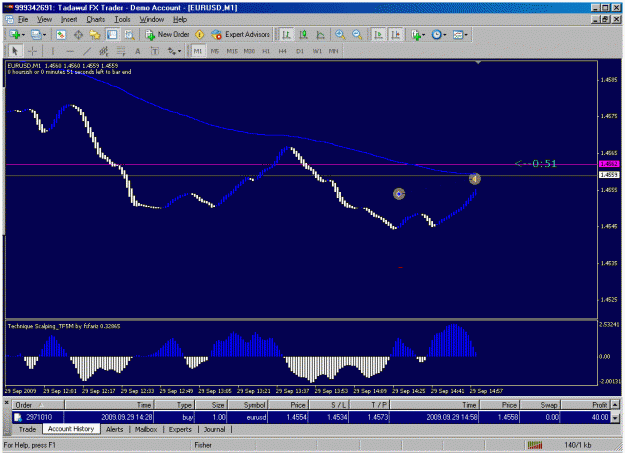This screenshot has height=453, width=625.
Task: Select the Fibonacci Retracement tool
Action: point(121,51)
